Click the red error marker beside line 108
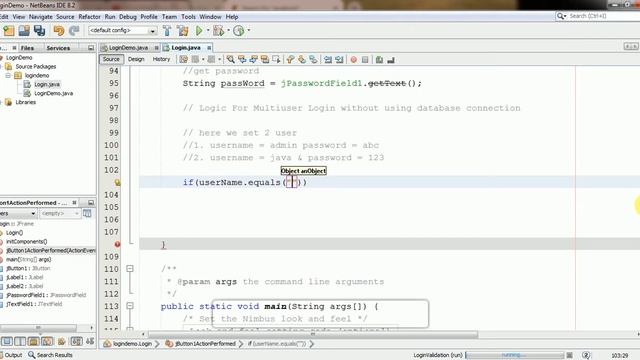 tap(118, 244)
